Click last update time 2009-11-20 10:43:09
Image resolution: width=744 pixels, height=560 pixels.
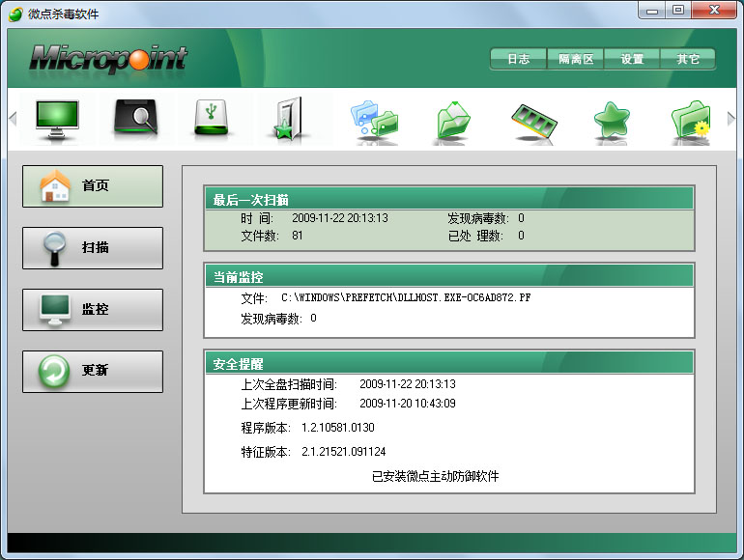tap(408, 404)
